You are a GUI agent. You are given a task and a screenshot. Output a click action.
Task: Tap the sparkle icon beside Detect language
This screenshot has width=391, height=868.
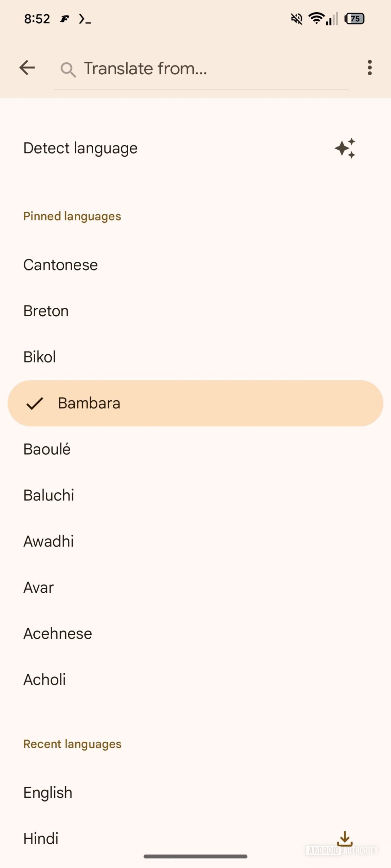click(x=344, y=148)
